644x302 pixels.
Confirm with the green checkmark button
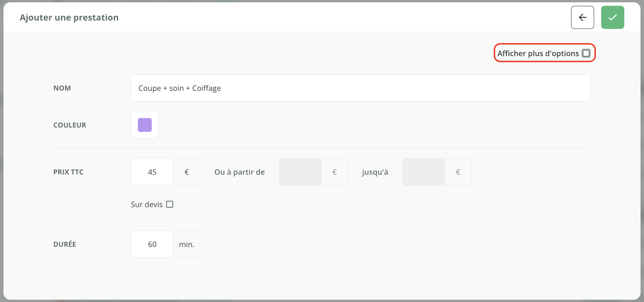(x=612, y=17)
